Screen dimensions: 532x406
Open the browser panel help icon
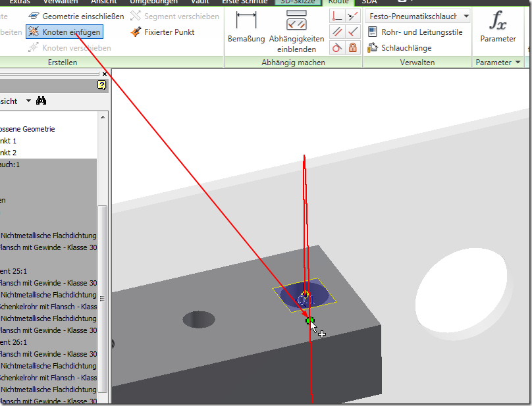102,85
